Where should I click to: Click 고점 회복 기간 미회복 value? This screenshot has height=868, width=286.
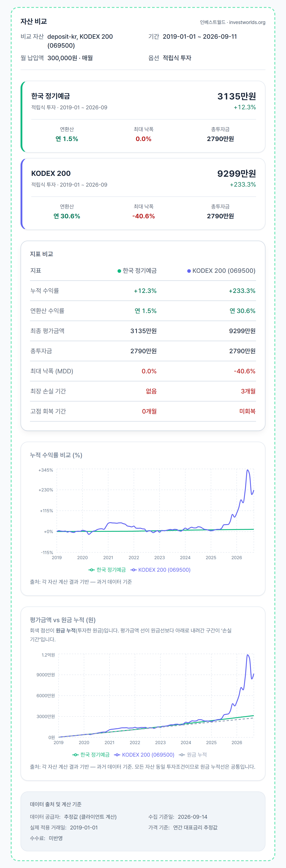point(247,411)
